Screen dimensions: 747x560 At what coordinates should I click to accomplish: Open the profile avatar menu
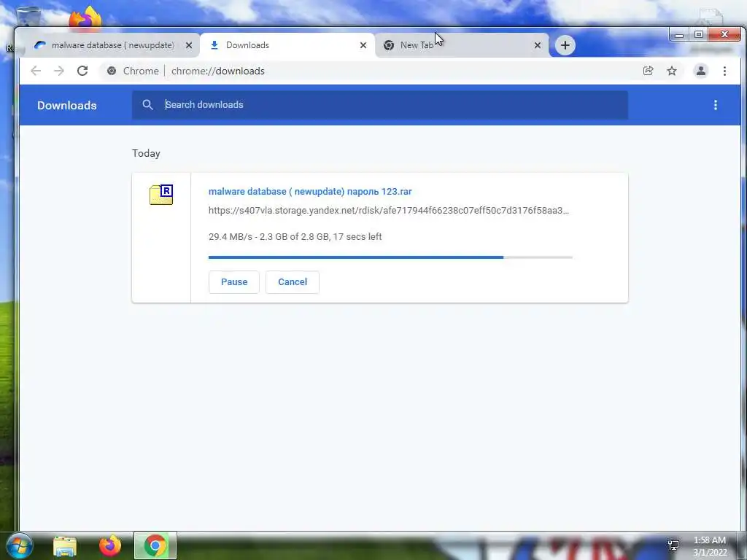tap(701, 71)
